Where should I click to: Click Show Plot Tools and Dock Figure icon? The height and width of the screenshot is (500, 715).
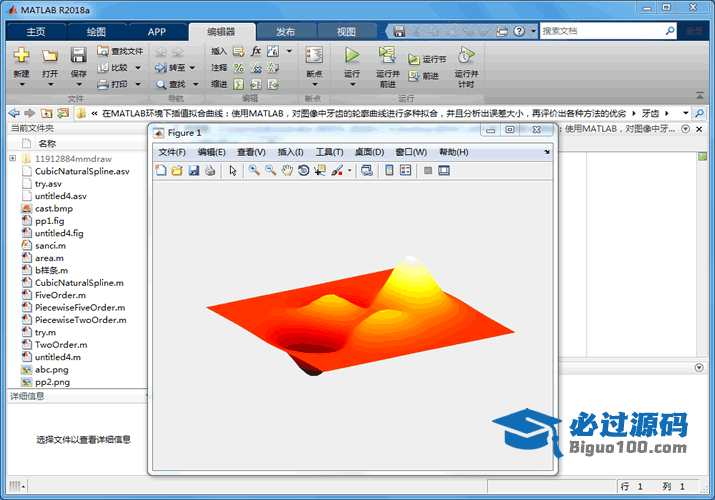[444, 170]
